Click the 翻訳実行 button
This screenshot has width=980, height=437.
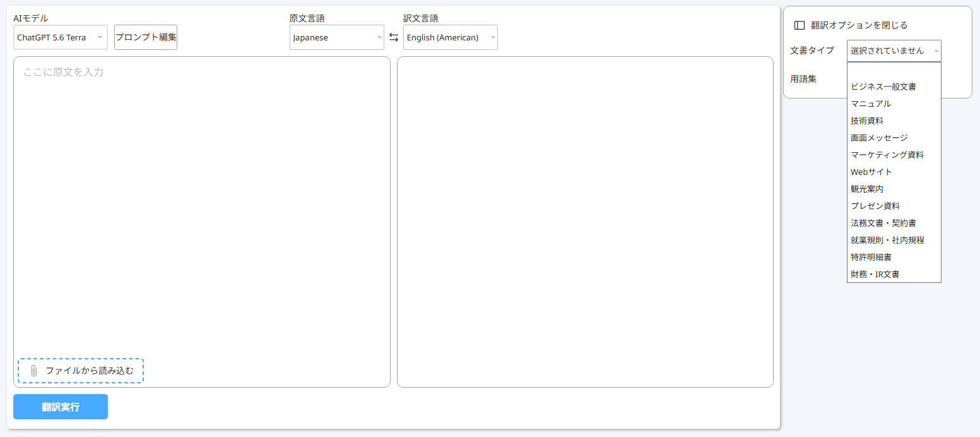(61, 407)
